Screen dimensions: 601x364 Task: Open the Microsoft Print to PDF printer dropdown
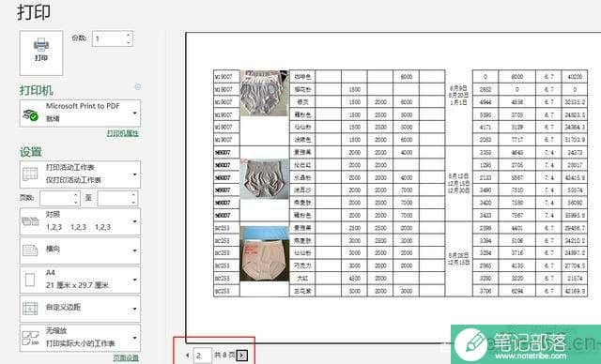coord(80,114)
